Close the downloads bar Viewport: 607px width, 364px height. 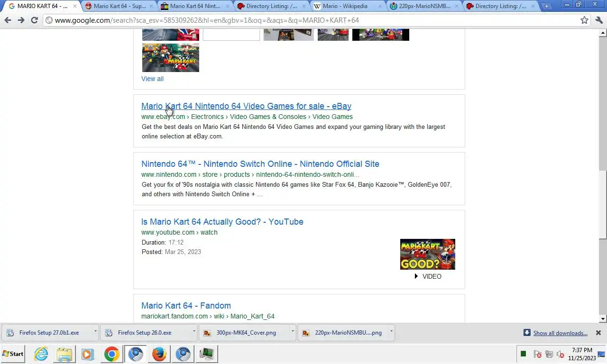598,333
